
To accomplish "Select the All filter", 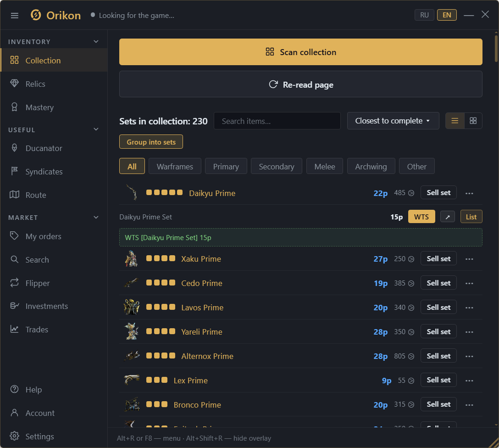I will (x=132, y=166).
